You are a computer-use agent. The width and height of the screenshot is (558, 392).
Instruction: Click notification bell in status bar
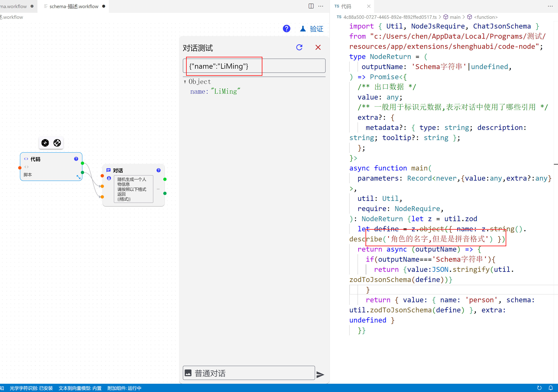[551, 388]
